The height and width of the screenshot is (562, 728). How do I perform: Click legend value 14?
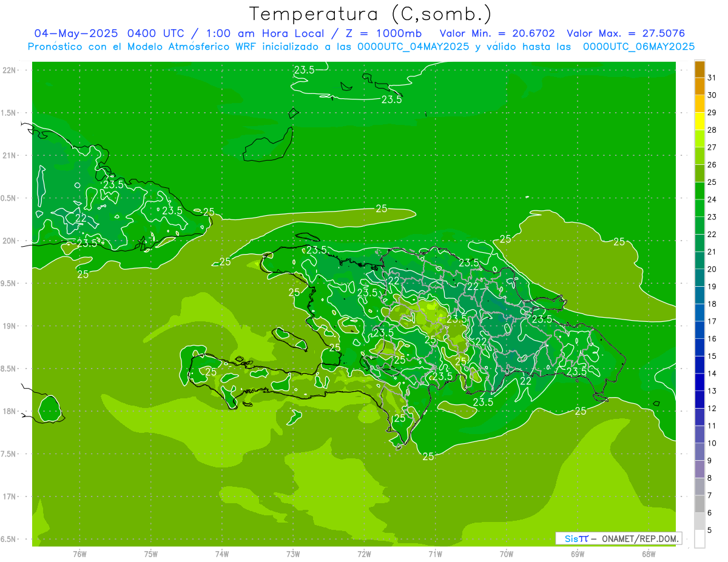712,373
